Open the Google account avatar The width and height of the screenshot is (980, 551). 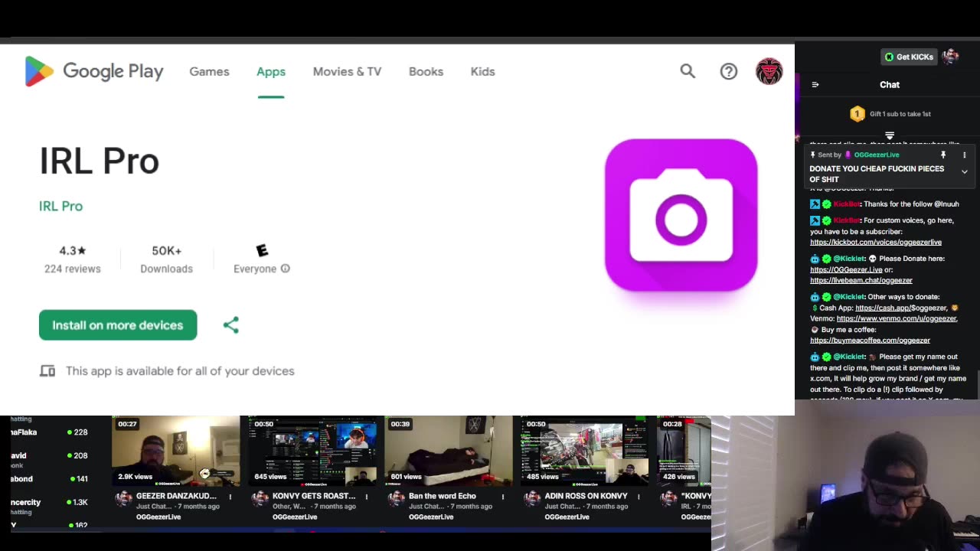click(x=769, y=71)
